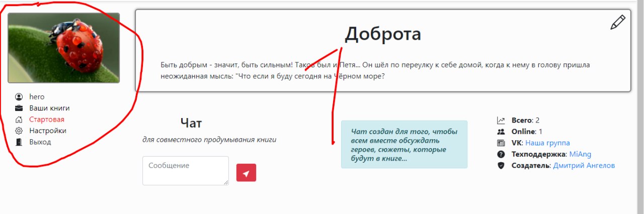Click the Всего: 2 counter text
644x214 pixels.
click(525, 121)
